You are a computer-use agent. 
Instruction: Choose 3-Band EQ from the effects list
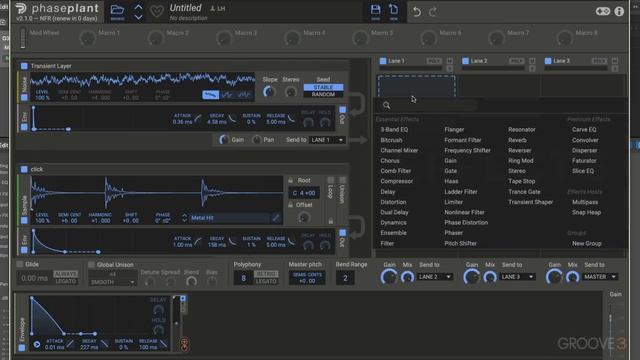(x=394, y=129)
